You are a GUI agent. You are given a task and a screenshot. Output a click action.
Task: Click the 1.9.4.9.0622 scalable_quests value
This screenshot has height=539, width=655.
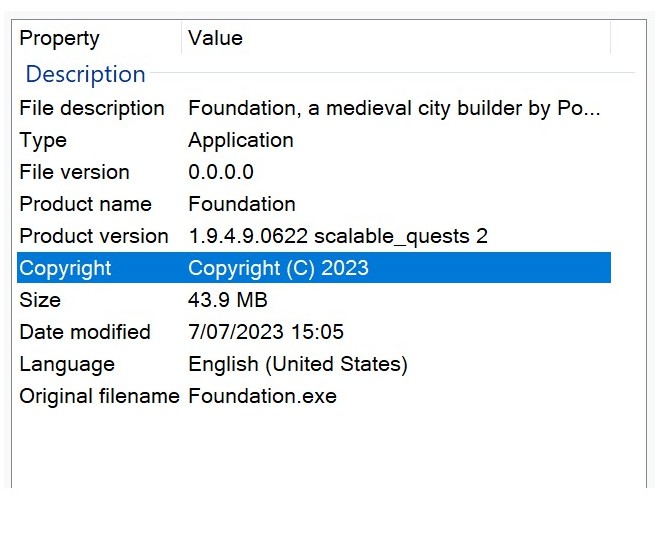point(338,236)
